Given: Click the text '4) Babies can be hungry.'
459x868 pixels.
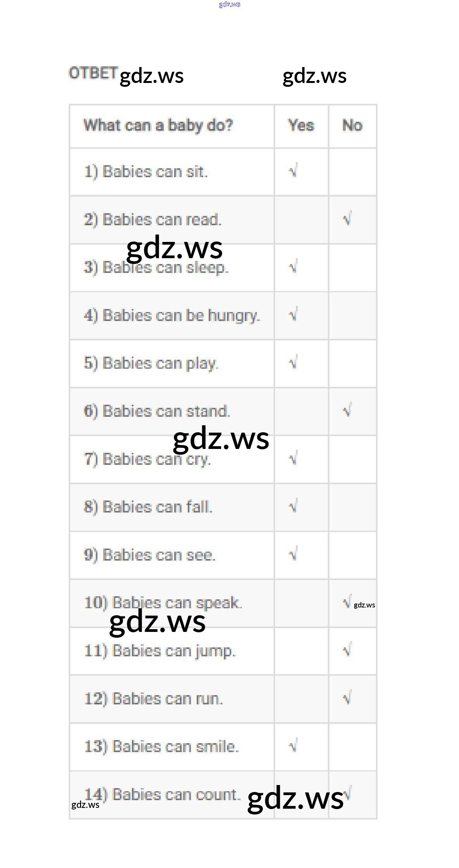Looking at the screenshot, I should point(172,316).
